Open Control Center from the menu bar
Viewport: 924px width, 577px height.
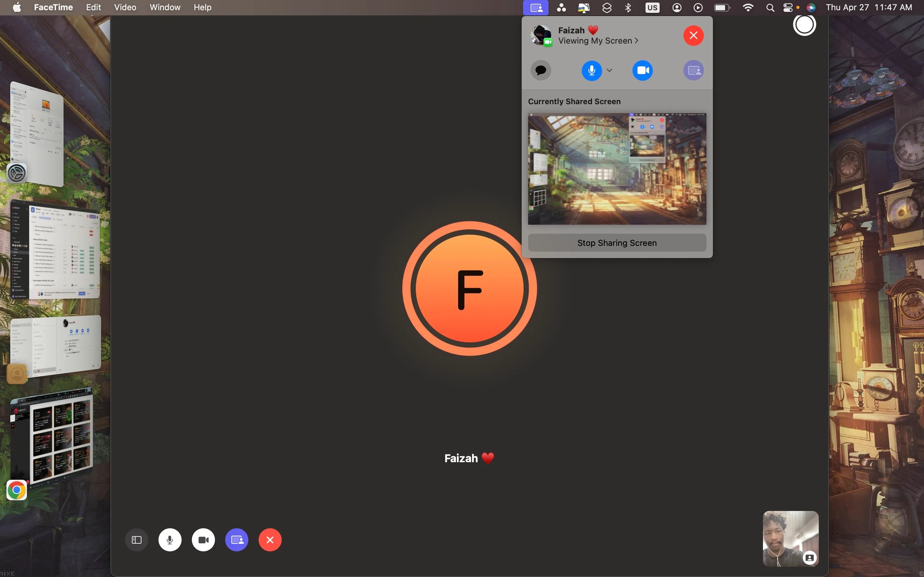pos(789,7)
